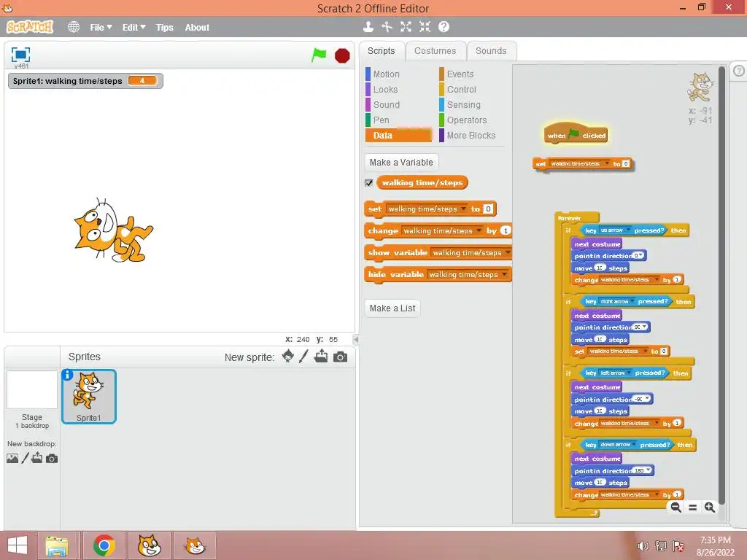Zoom out the scripts area
The height and width of the screenshot is (560, 747).
click(x=676, y=507)
